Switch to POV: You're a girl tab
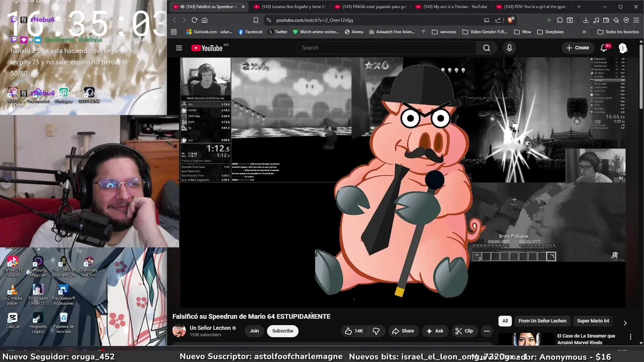Image resolution: width=644 pixels, height=362 pixels. (531, 7)
